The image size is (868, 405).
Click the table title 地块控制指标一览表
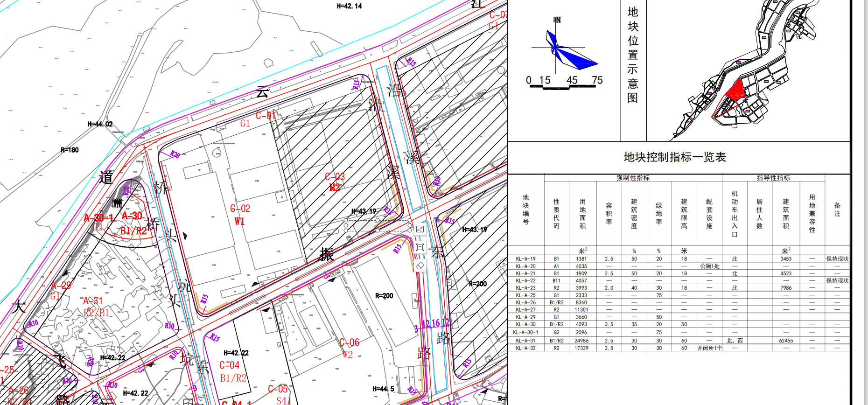point(675,157)
